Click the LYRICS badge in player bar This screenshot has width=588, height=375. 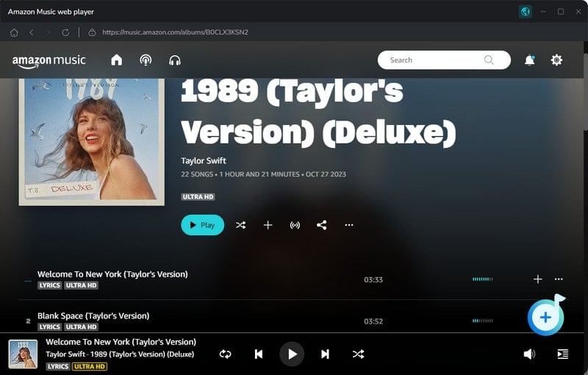click(58, 366)
